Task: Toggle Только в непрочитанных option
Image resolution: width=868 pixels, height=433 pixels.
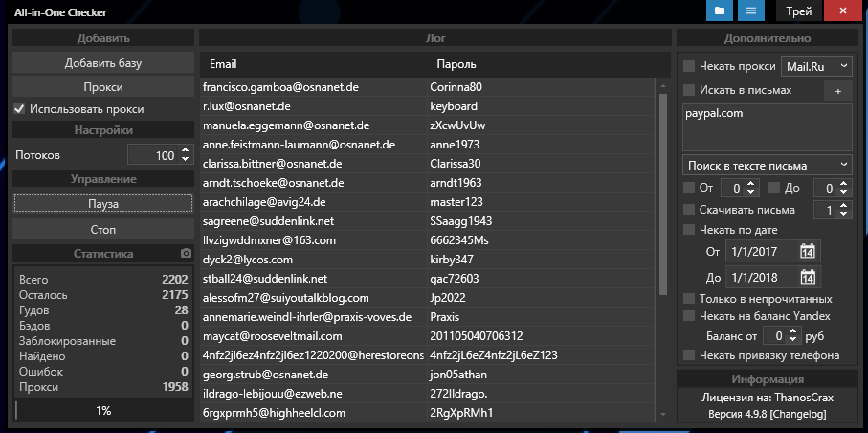Action: [689, 299]
